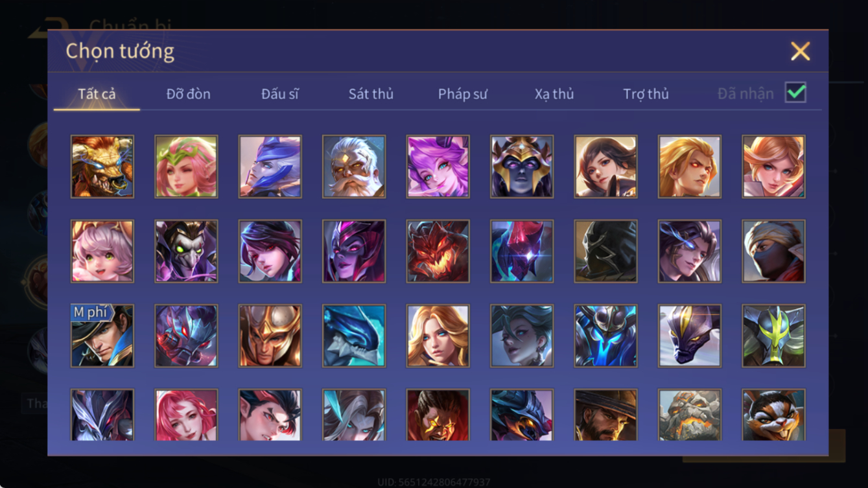The image size is (868, 488).
Task: Switch to the 'Đỡ đòn' tab
Action: pyautogui.click(x=188, y=94)
